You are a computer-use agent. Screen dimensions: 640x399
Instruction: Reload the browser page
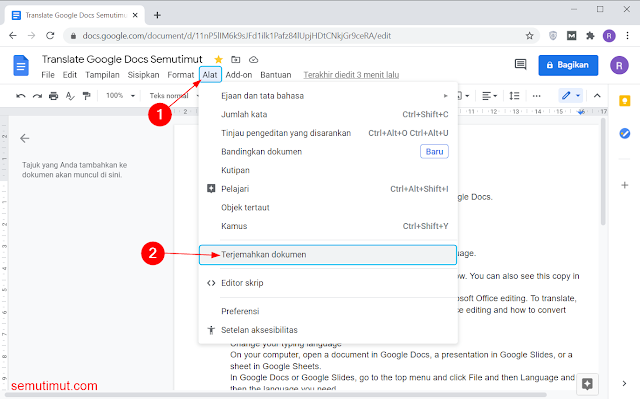point(50,36)
